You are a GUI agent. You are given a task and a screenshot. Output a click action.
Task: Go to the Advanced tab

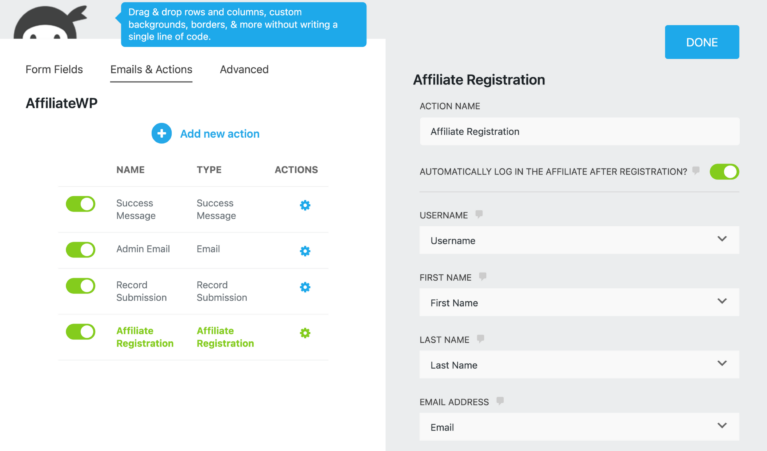coord(244,69)
